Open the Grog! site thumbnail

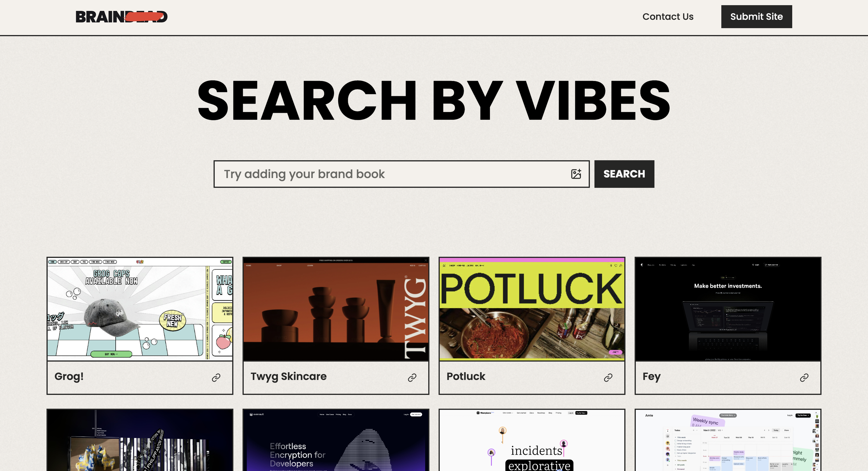[140, 309]
